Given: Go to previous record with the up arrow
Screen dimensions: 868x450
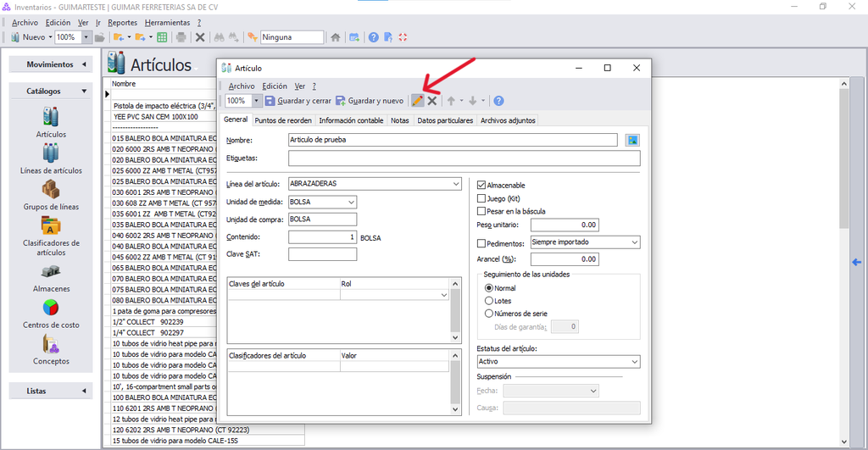Looking at the screenshot, I should pos(451,101).
